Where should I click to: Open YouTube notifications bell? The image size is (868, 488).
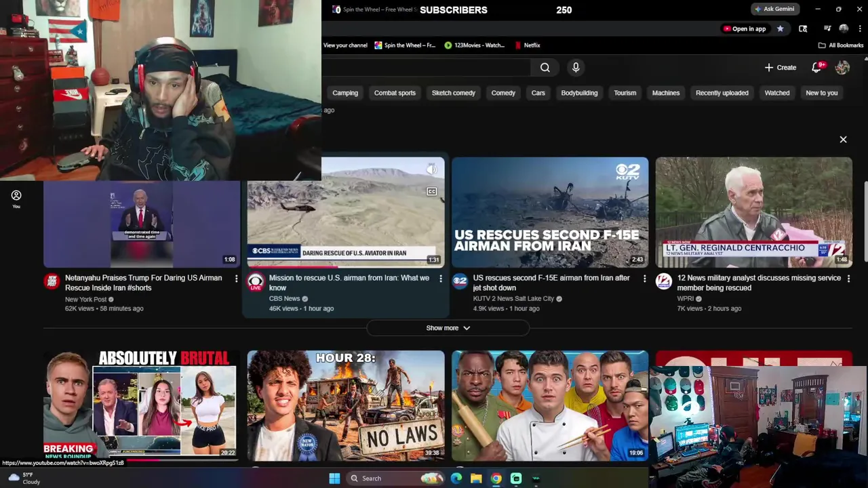tap(816, 67)
